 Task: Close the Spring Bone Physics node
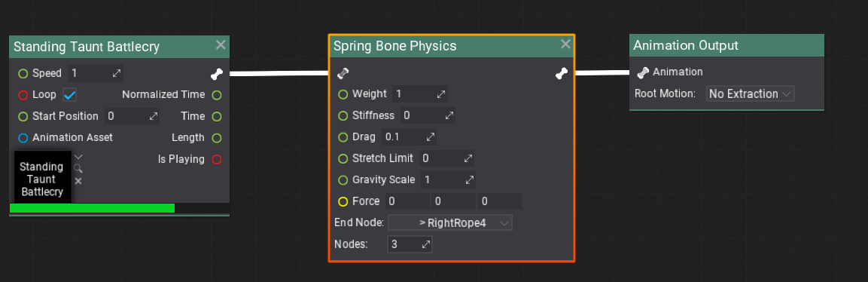click(565, 44)
